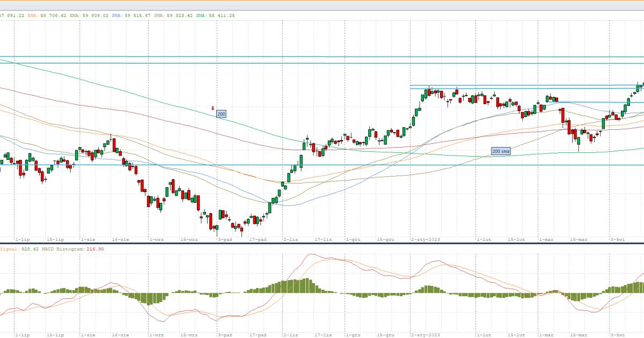Select the "200 sma" annotation label
Viewport: 644px width, 338px height.
(501, 152)
